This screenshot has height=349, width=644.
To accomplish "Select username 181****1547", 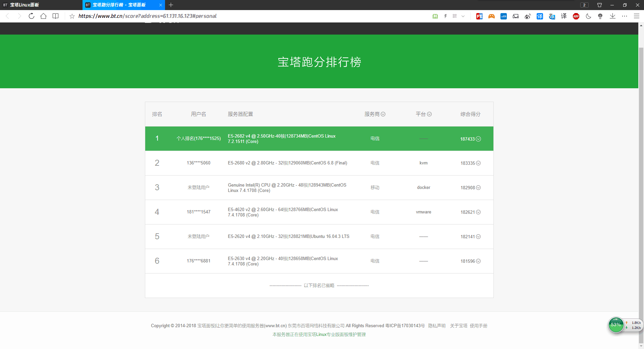I will [199, 212].
